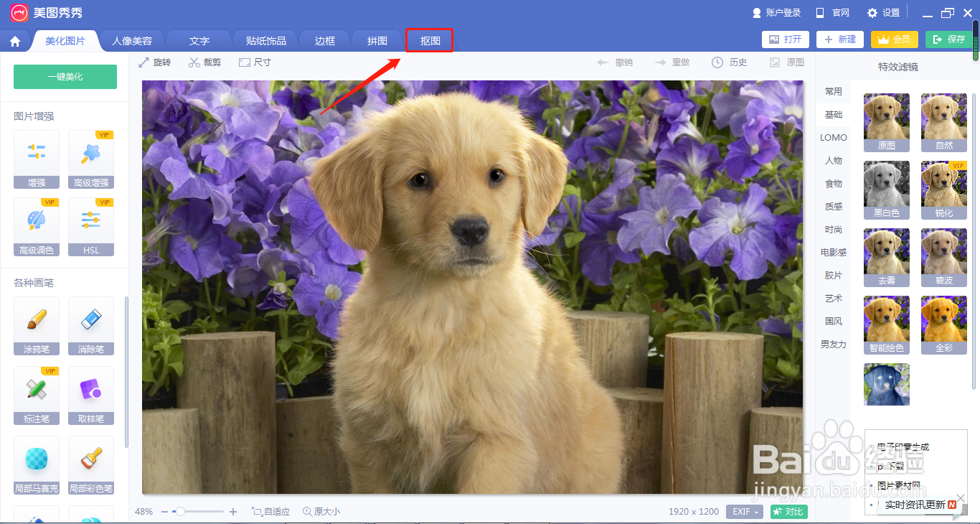Open the 增强 enhance tool
Viewport: 980px width, 524px height.
(37, 159)
